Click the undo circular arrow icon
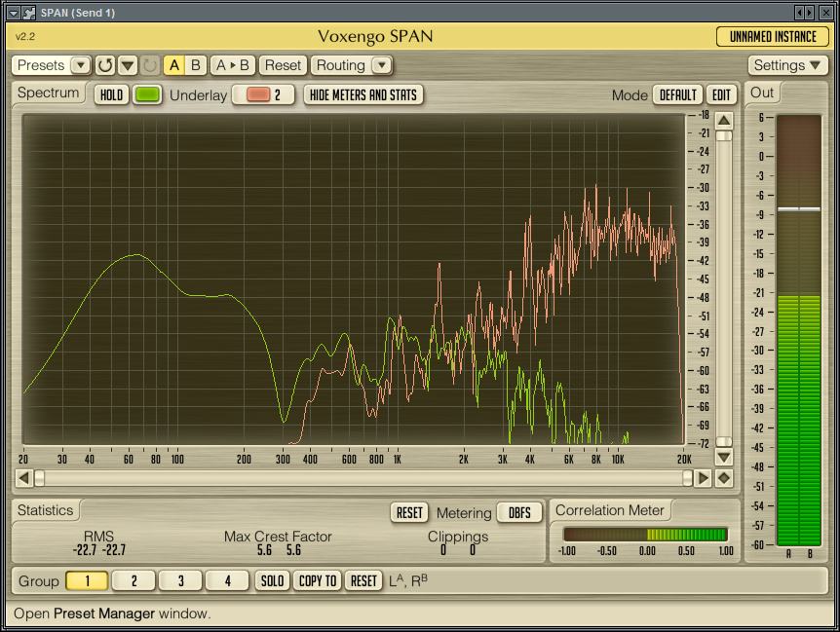Image resolution: width=840 pixels, height=632 pixels. 105,65
